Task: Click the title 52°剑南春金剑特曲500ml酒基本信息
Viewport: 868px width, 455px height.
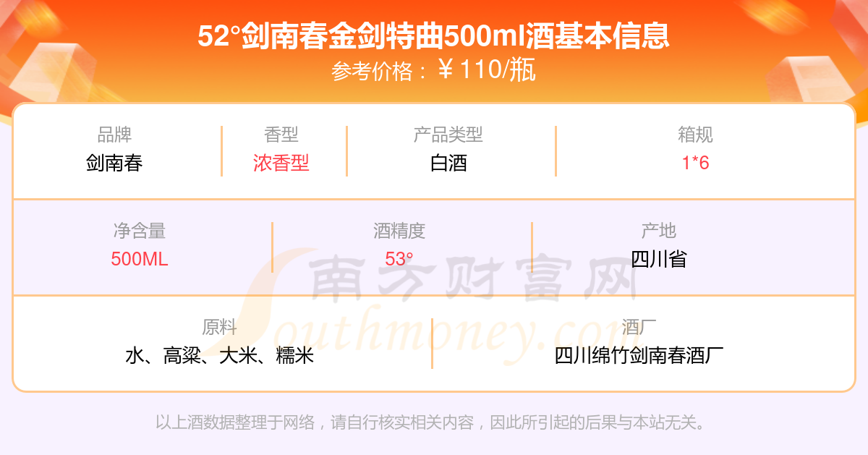Action: point(434,35)
